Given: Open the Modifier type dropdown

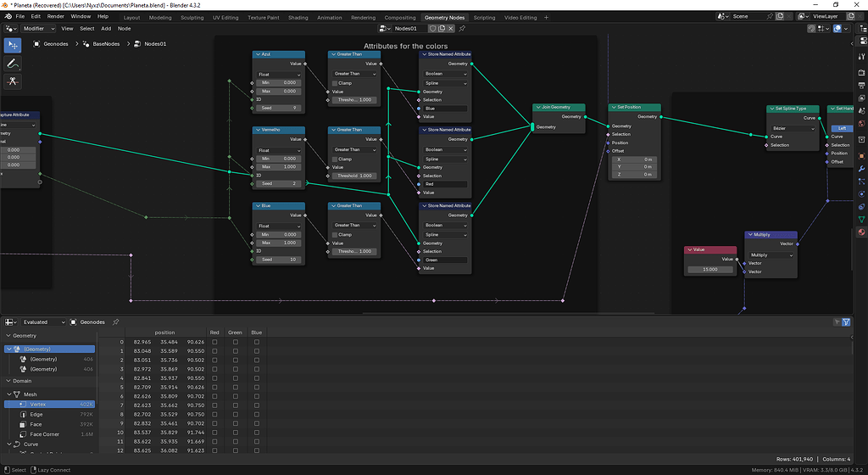Looking at the screenshot, I should click(x=38, y=28).
